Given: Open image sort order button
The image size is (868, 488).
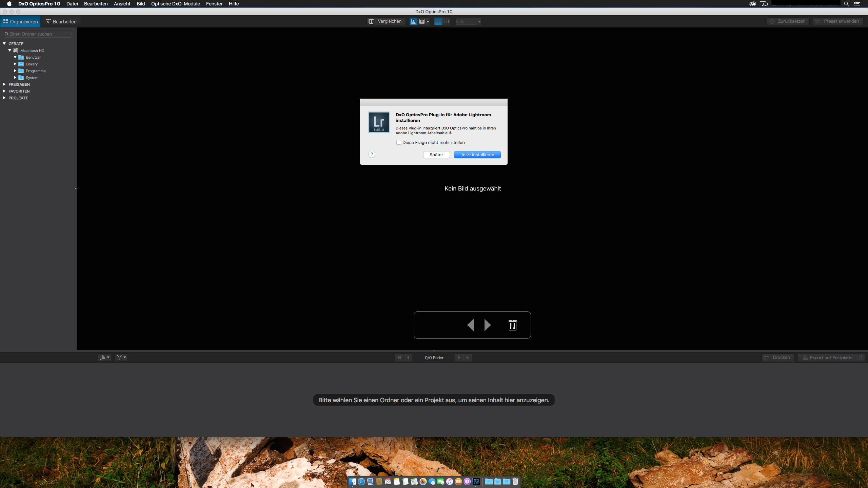Looking at the screenshot, I should [104, 357].
